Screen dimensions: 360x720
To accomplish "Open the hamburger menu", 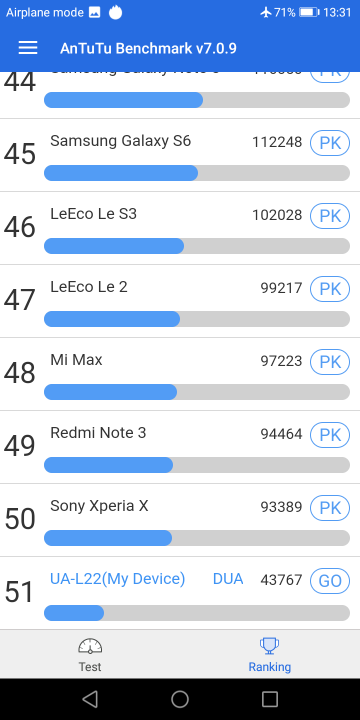I will pos(28,48).
